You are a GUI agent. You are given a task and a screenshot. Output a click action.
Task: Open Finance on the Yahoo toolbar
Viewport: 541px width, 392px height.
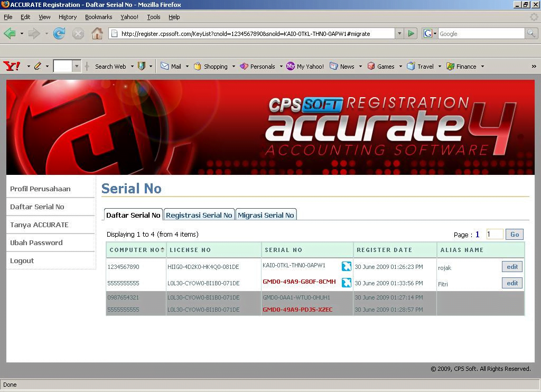[461, 66]
